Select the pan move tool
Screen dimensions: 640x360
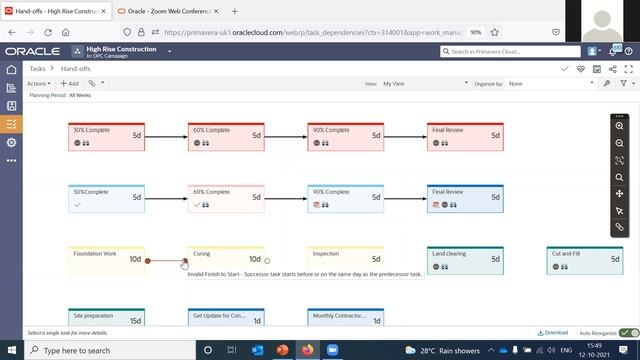[619, 194]
